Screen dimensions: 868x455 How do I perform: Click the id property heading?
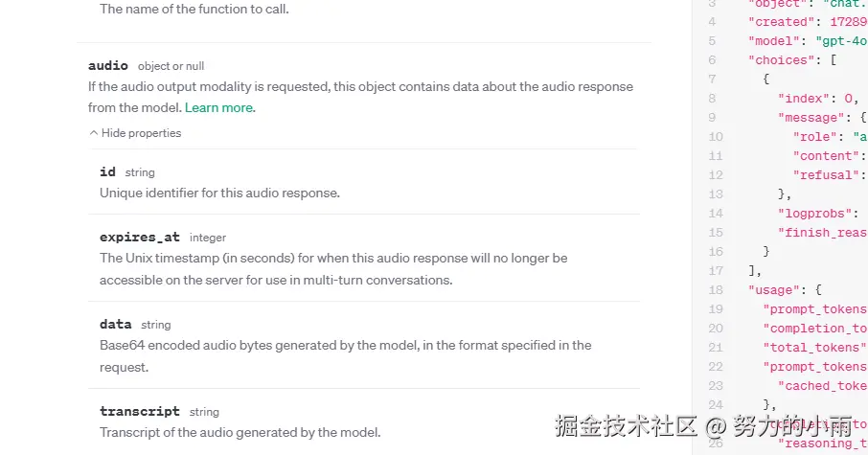[107, 171]
